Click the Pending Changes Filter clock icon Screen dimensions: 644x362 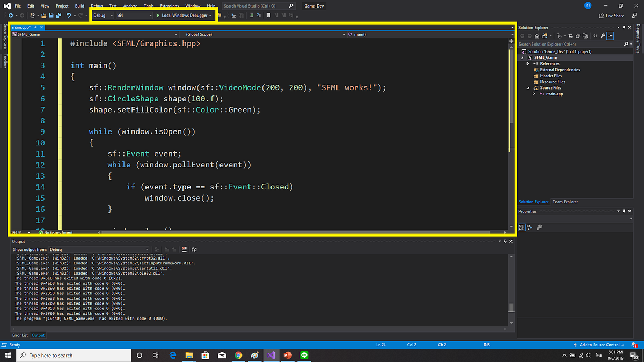pos(559,36)
